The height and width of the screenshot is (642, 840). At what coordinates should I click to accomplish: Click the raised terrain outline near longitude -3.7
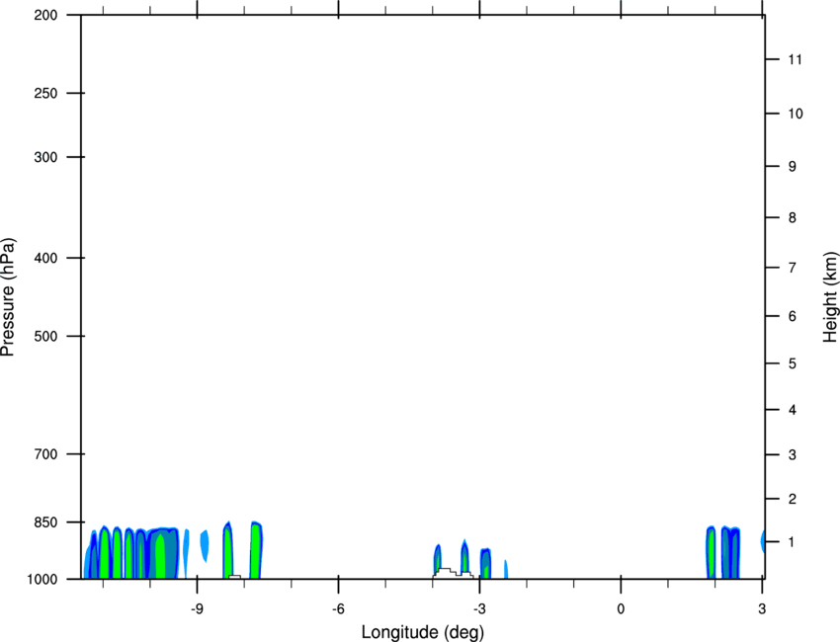pyautogui.click(x=454, y=574)
